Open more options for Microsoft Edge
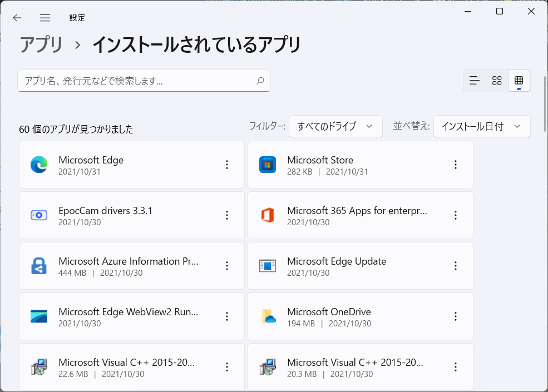The width and height of the screenshot is (548, 392). point(227,165)
